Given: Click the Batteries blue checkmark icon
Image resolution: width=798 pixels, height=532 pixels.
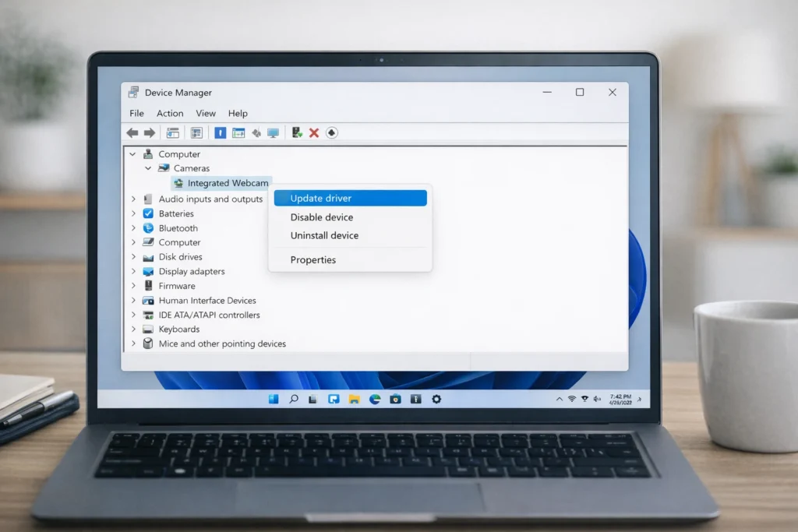Looking at the screenshot, I should click(148, 213).
